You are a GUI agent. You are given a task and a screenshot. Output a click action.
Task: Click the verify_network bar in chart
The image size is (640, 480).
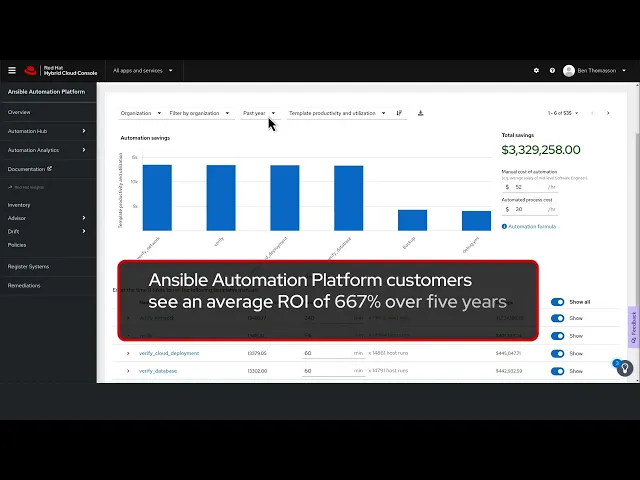pyautogui.click(x=157, y=198)
